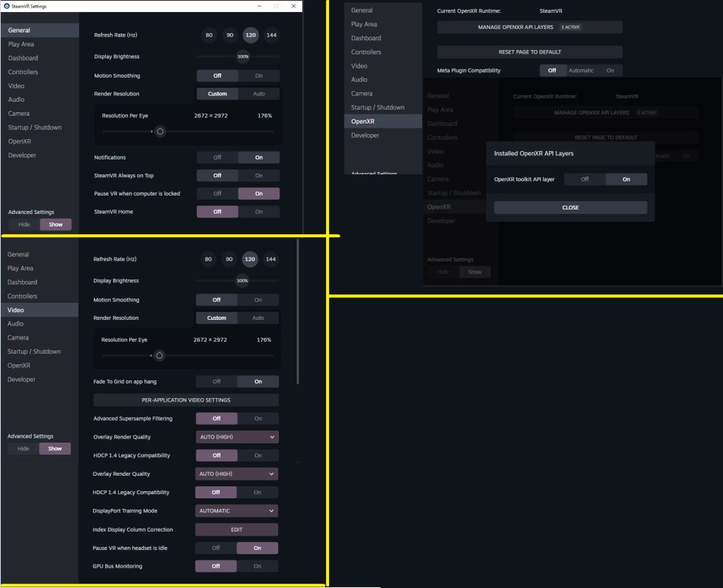Turn on GPU Bus Monitoring

[x=257, y=566]
